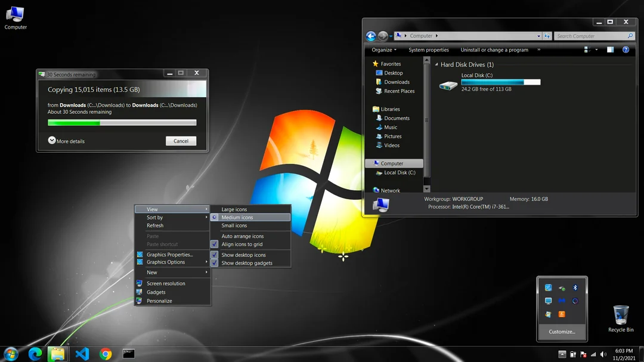Go back with the Explorer back arrow
Viewport: 644px width, 362px height.
click(371, 36)
